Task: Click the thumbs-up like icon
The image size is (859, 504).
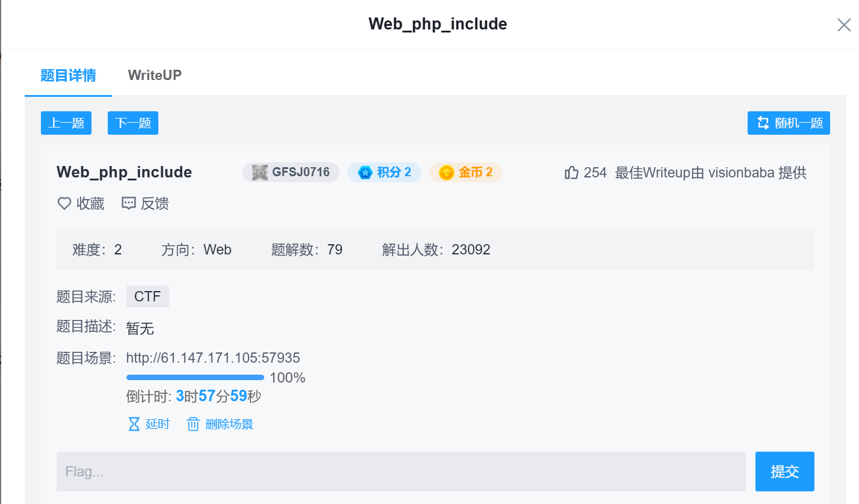Action: point(571,173)
